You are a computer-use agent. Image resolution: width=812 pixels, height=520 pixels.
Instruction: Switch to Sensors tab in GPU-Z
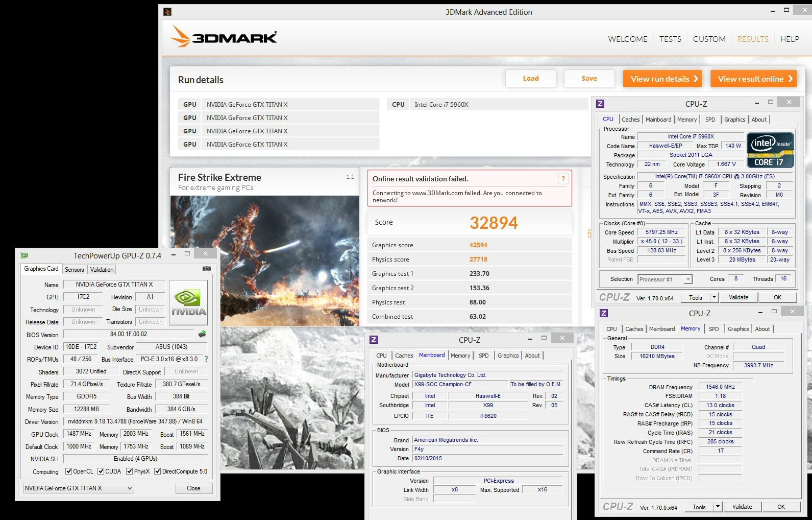point(75,270)
